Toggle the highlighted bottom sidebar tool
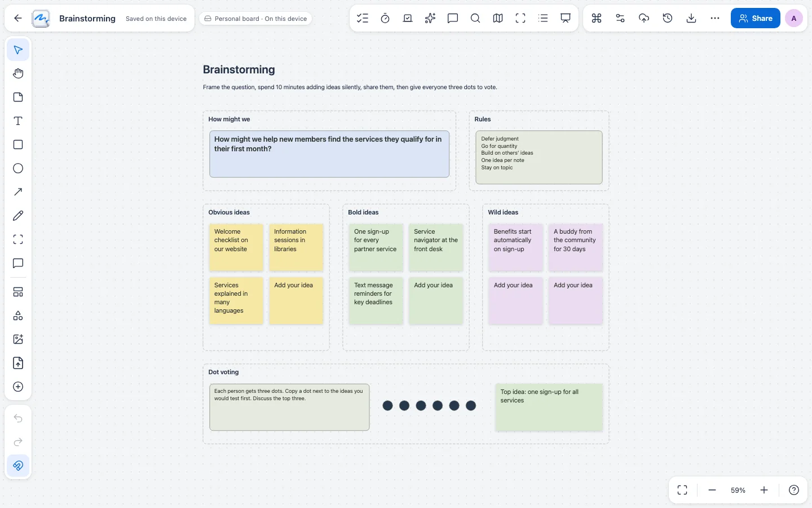Screen dimensions: 812x508 (18, 466)
